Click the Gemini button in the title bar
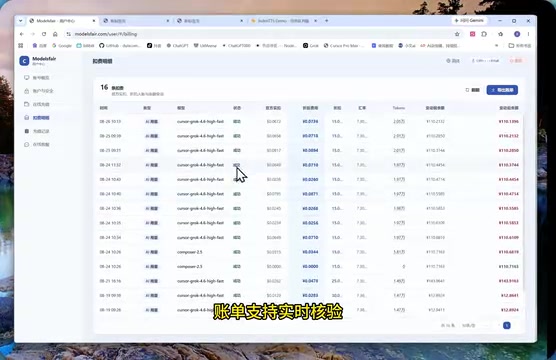Image resolution: width=556 pixels, height=360 pixels. coord(469,21)
